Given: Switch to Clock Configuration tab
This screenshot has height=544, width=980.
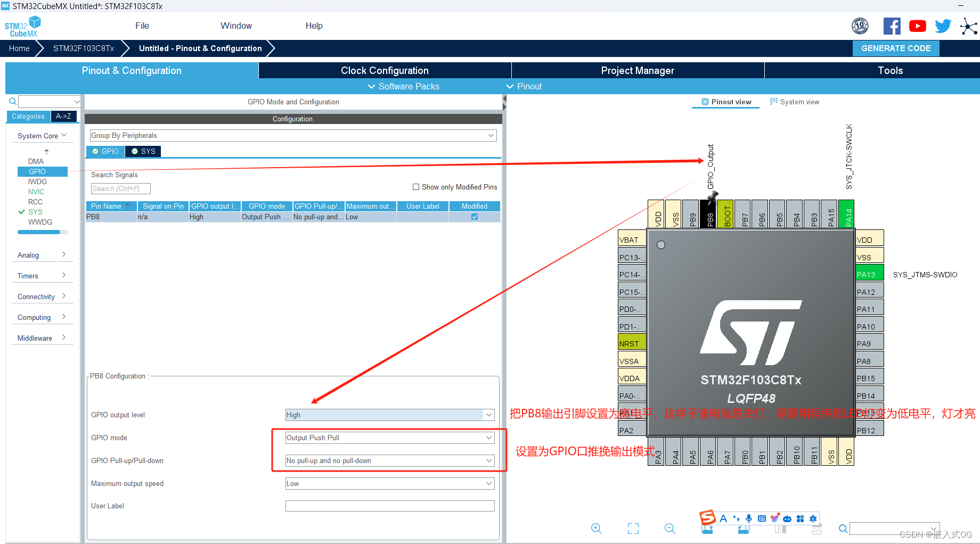Looking at the screenshot, I should pyautogui.click(x=385, y=70).
